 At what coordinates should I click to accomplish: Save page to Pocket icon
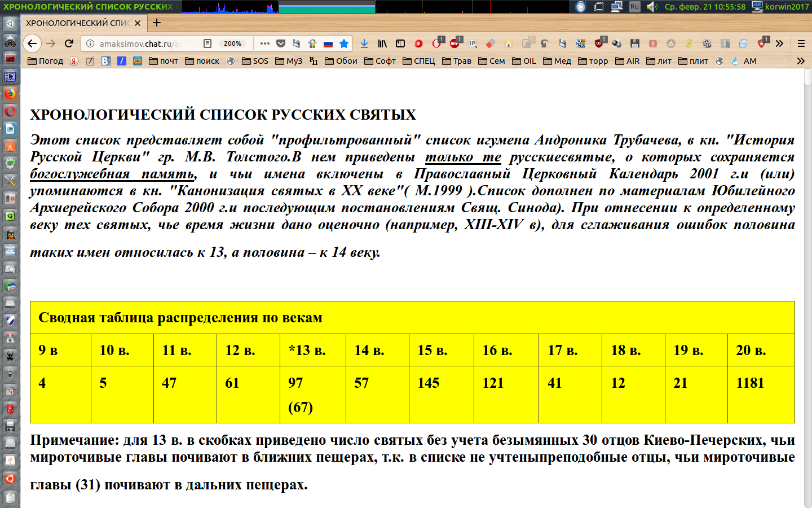[281, 43]
